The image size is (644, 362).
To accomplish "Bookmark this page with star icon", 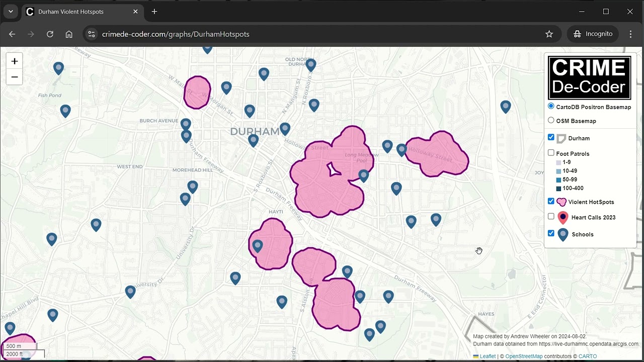I will pos(549,34).
